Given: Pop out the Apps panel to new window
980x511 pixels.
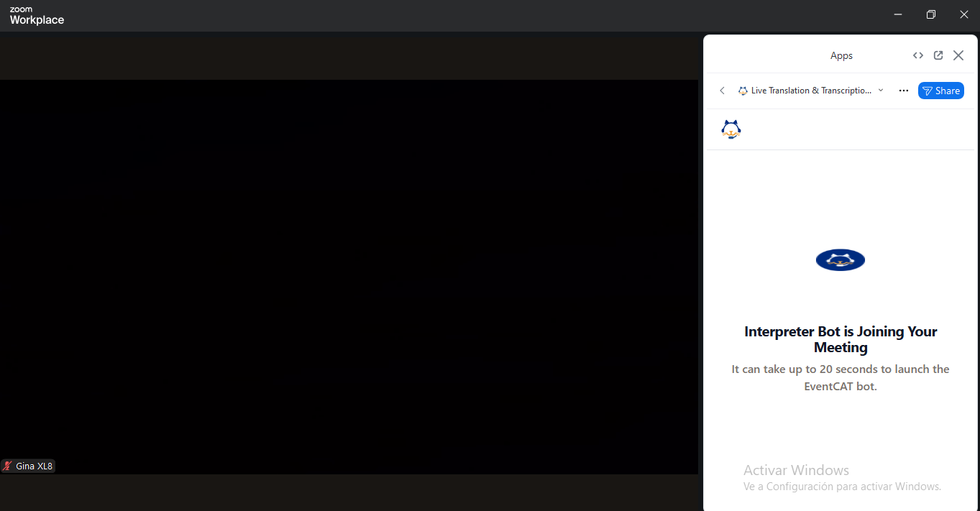Looking at the screenshot, I should 938,55.
